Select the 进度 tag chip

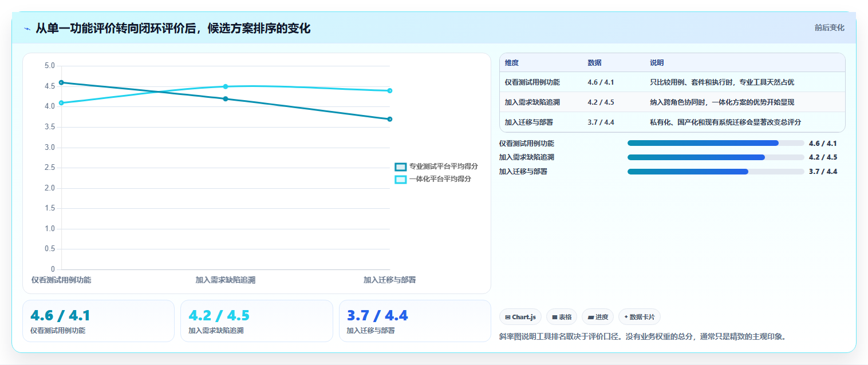[597, 317]
